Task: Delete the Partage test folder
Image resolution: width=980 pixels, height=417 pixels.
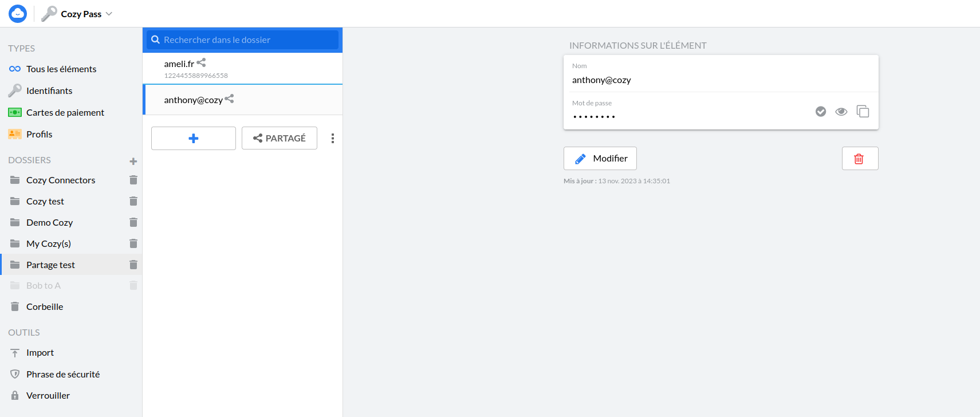Action: (x=133, y=265)
